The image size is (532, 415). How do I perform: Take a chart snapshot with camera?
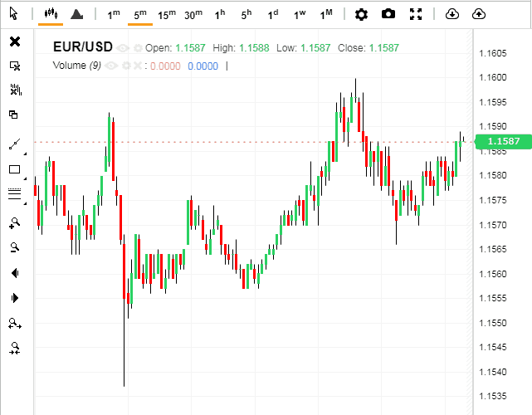point(388,14)
